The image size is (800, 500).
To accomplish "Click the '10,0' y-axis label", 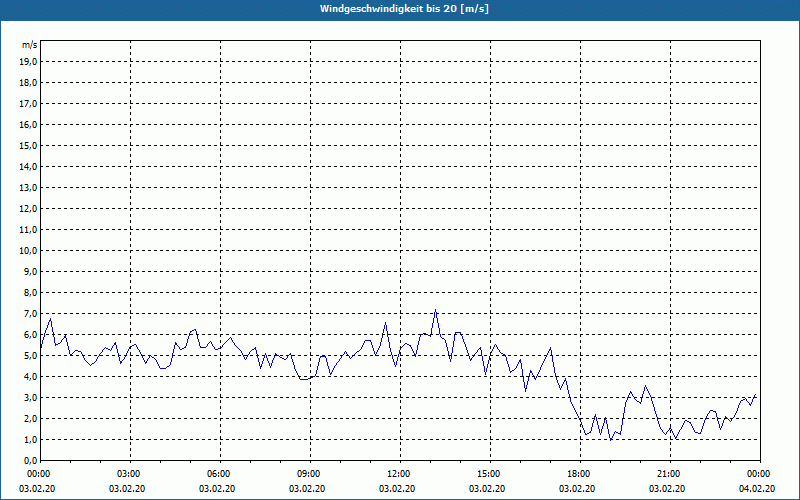I will pos(28,251).
